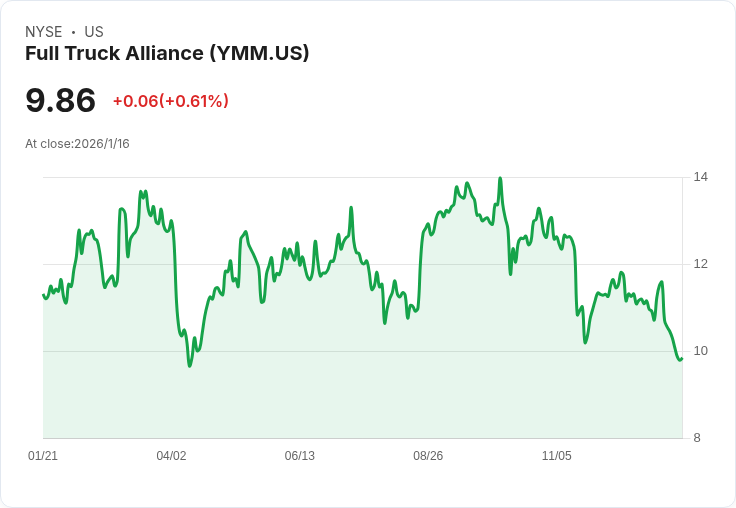The image size is (736, 508).
Task: Click the NYSE exchange label
Action: point(43,32)
